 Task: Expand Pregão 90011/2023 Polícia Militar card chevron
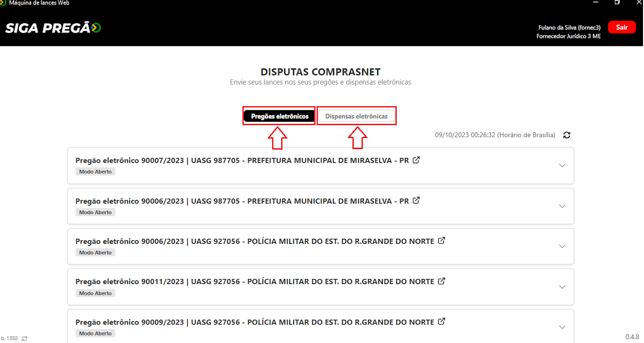(562, 287)
